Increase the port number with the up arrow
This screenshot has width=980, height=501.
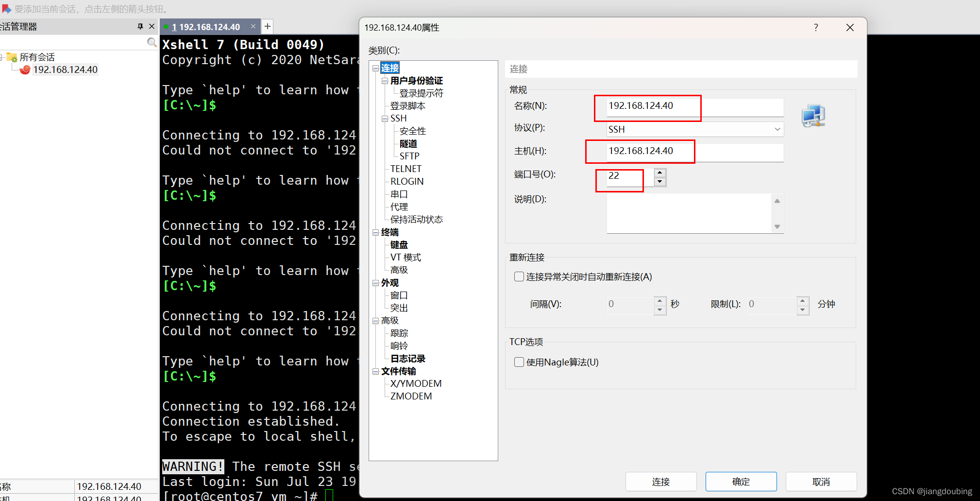pos(659,172)
